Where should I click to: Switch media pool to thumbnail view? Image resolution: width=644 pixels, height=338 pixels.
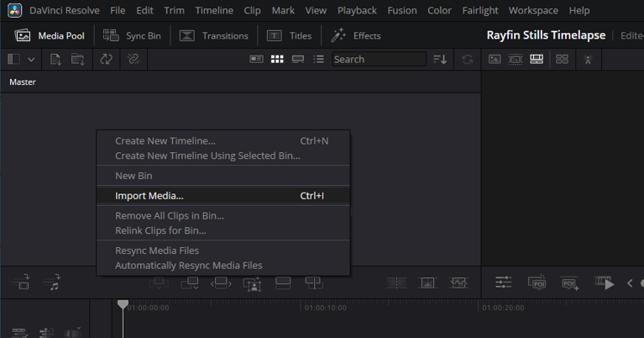(277, 60)
